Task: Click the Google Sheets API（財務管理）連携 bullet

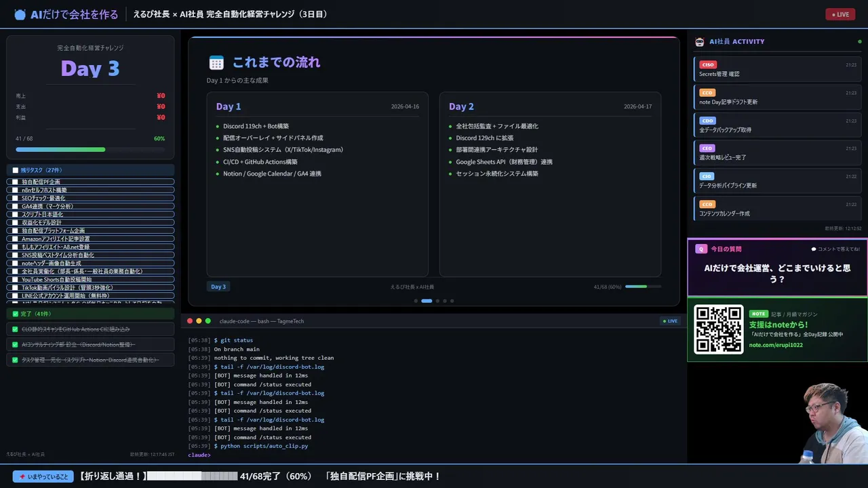Action: click(504, 162)
